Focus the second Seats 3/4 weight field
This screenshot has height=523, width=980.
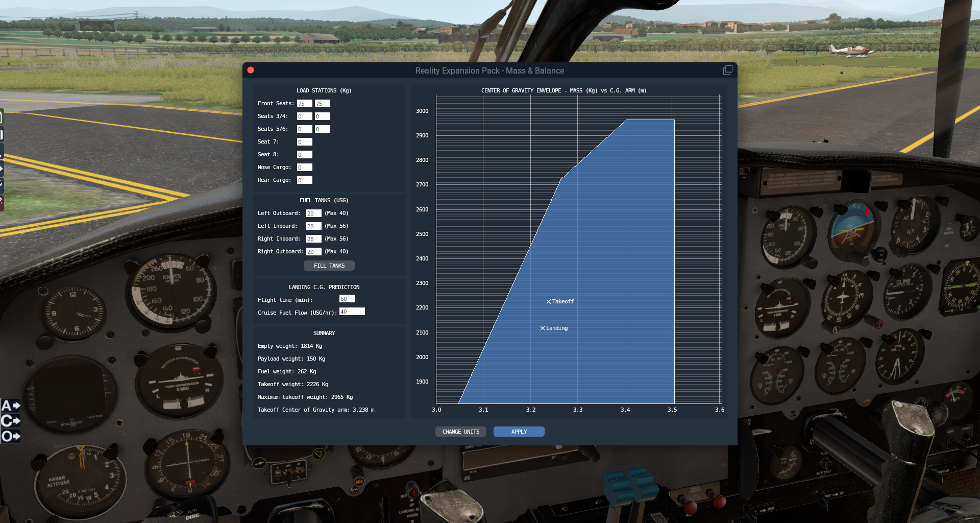323,116
